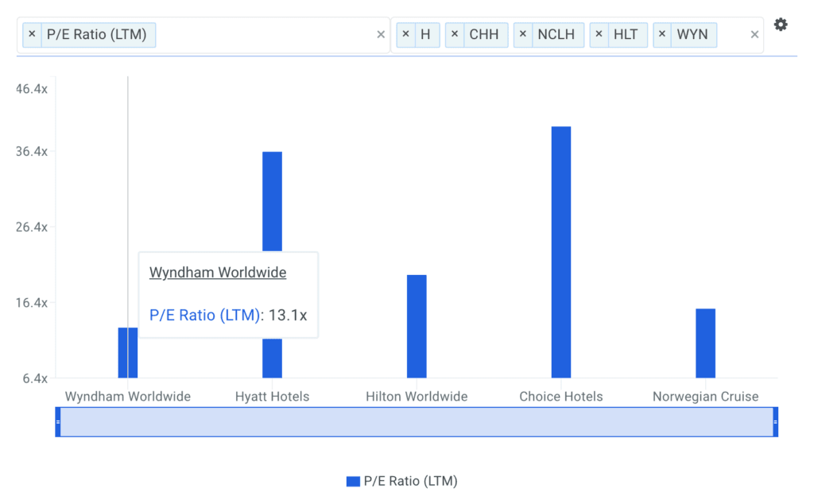
Task: Click inside the metric selection input field
Action: point(262,35)
